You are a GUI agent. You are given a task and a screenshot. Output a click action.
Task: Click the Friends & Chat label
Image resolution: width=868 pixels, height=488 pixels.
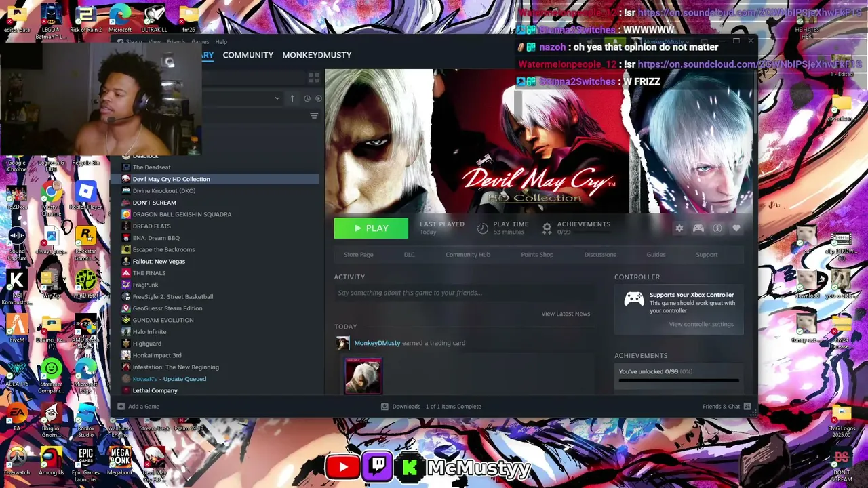[x=722, y=407]
